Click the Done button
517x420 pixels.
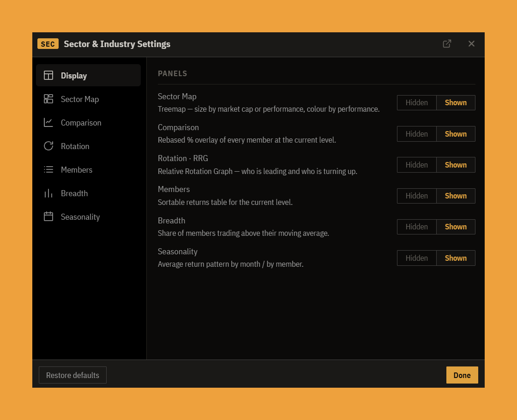[462, 375]
